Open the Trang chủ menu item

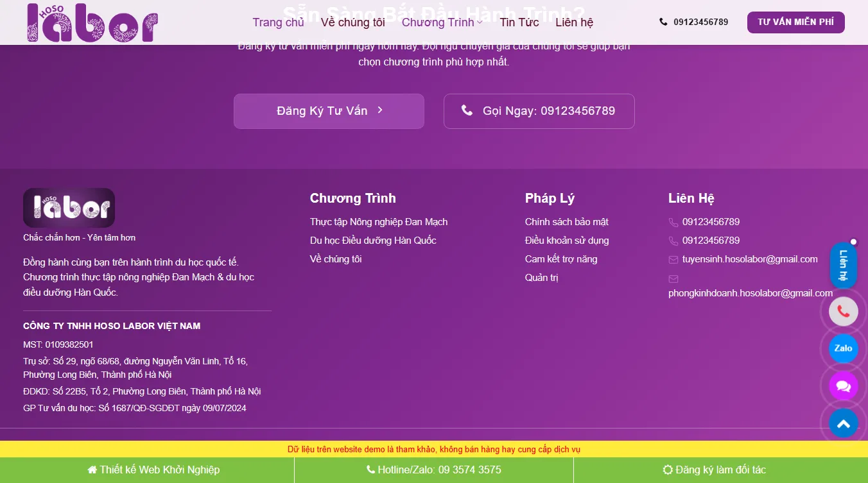point(278,22)
